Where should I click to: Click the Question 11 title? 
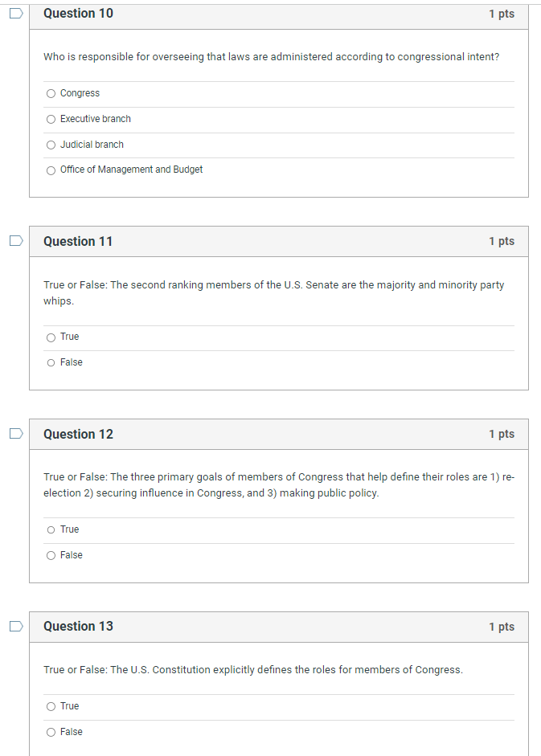(x=78, y=241)
